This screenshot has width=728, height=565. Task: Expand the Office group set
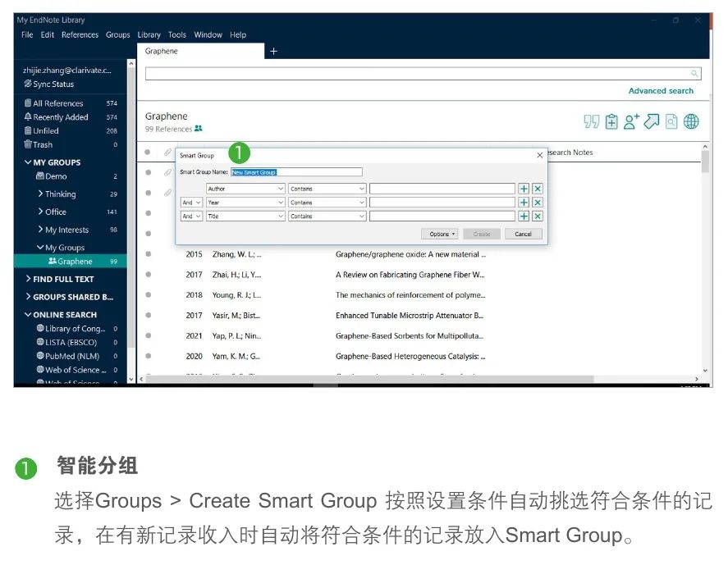click(x=40, y=212)
